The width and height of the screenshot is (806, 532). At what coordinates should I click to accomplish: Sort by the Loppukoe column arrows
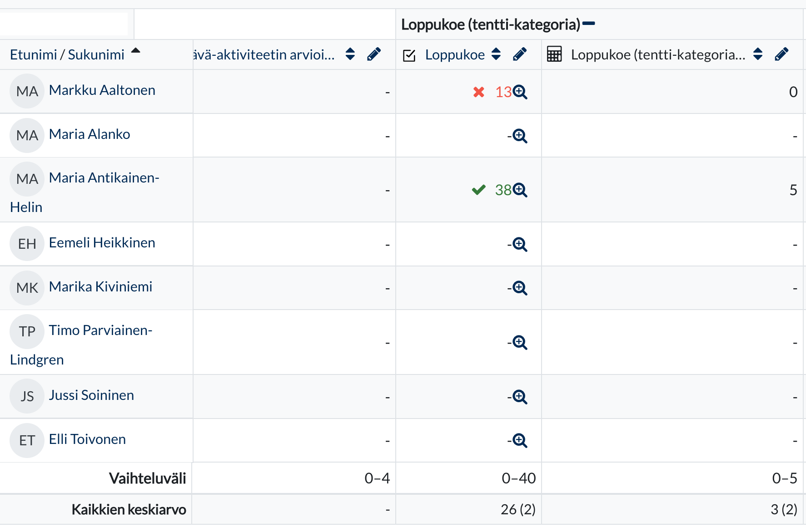(496, 54)
